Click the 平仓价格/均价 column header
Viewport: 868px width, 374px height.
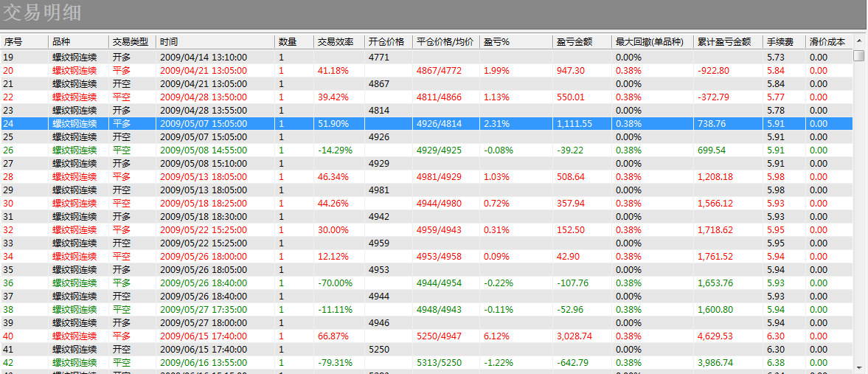point(445,42)
